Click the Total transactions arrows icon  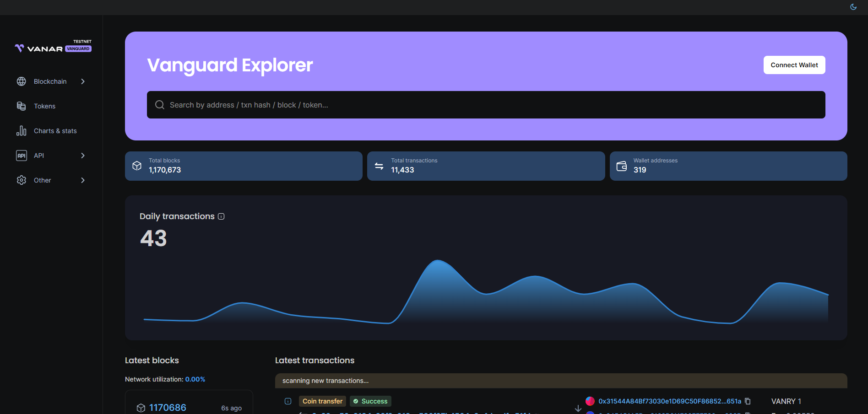pos(379,166)
